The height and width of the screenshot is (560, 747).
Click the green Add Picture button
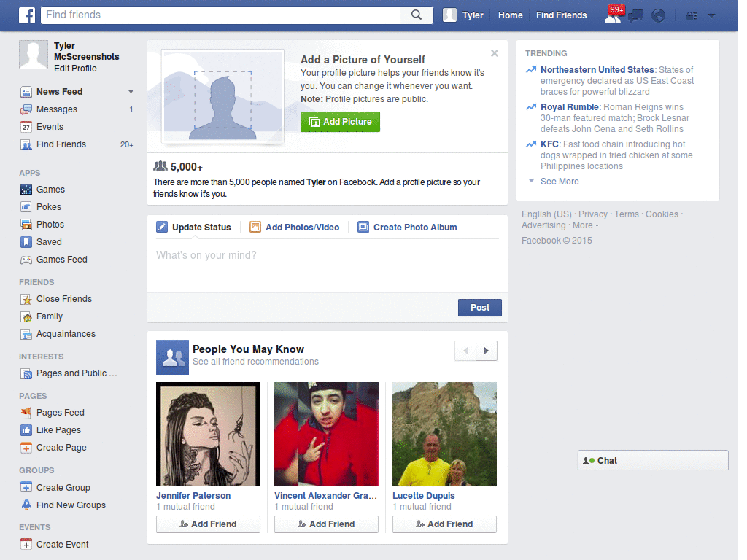pyautogui.click(x=340, y=122)
